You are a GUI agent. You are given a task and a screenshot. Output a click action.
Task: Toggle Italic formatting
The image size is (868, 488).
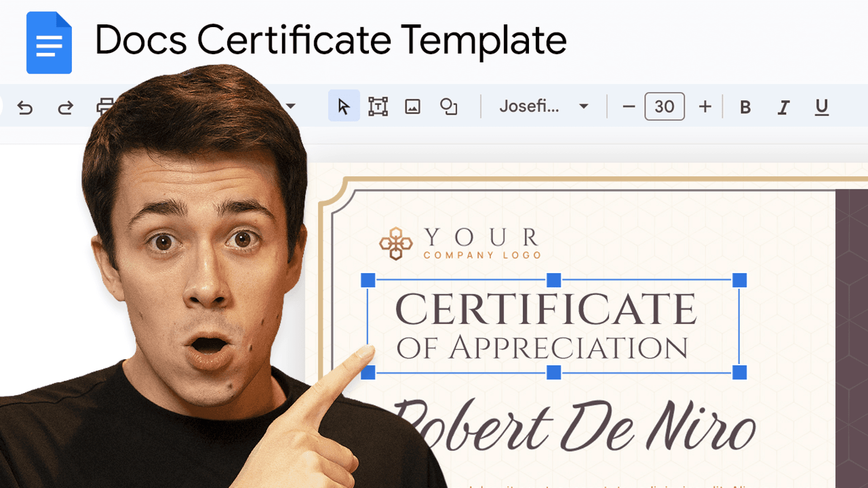pyautogui.click(x=783, y=107)
